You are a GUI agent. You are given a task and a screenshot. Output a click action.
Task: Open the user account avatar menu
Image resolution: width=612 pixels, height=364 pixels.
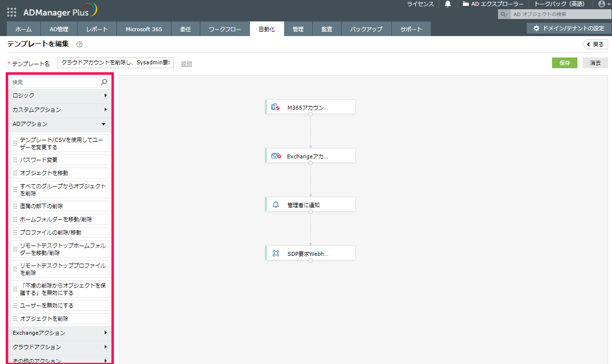pos(601,4)
